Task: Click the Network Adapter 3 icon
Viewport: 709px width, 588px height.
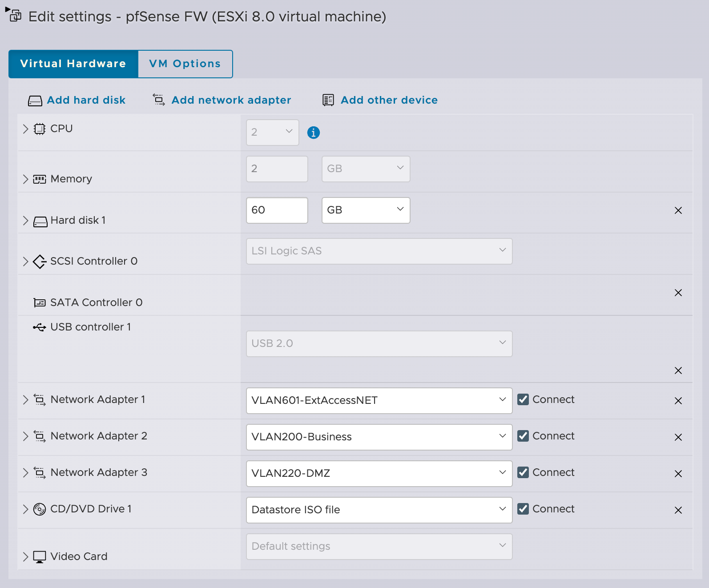Action: click(x=40, y=473)
